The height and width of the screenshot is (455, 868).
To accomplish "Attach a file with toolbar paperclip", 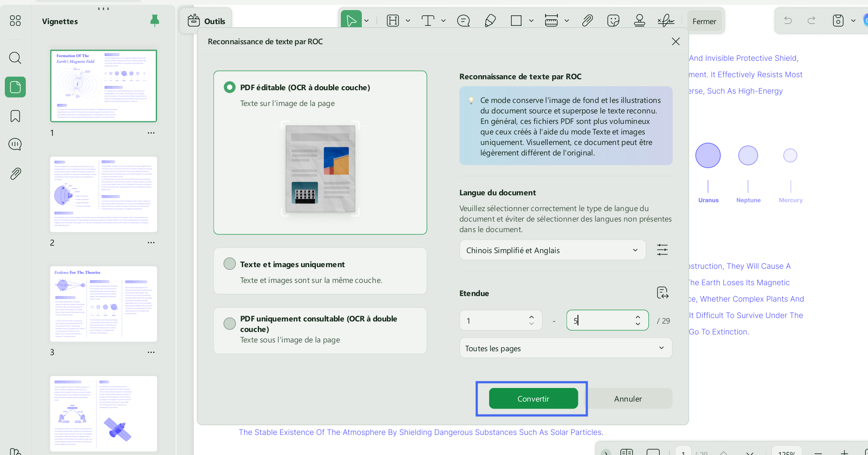I will 587,21.
